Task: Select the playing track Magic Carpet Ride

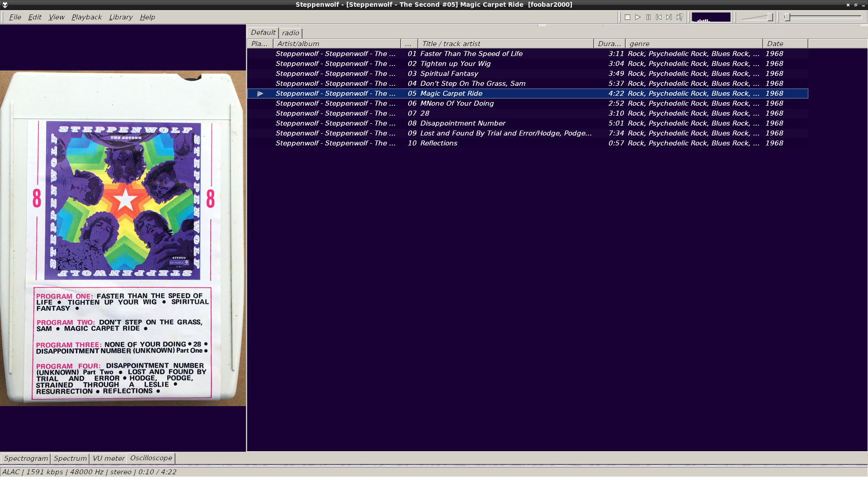Action: [x=528, y=94]
